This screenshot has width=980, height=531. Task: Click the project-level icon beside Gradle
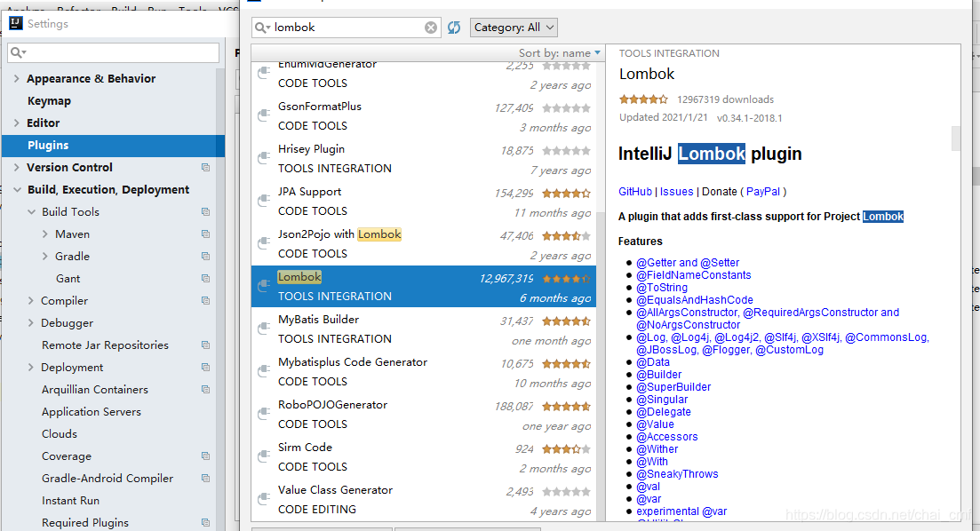[205, 256]
